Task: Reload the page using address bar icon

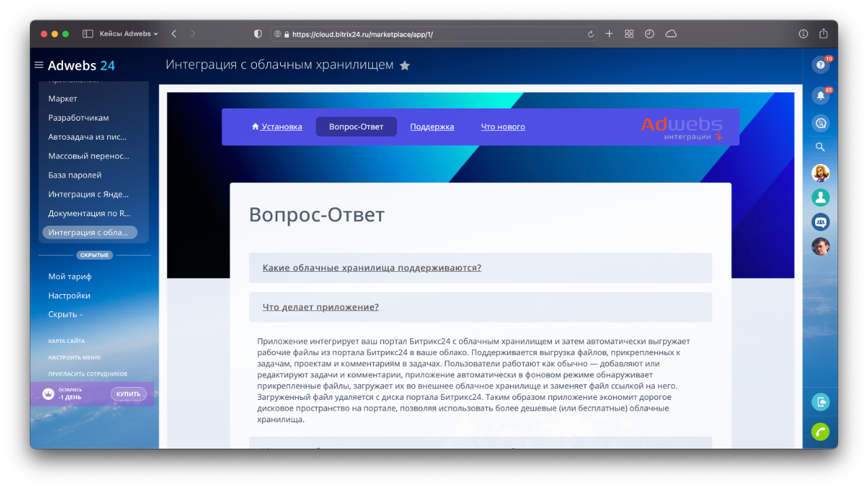Action: tap(591, 34)
